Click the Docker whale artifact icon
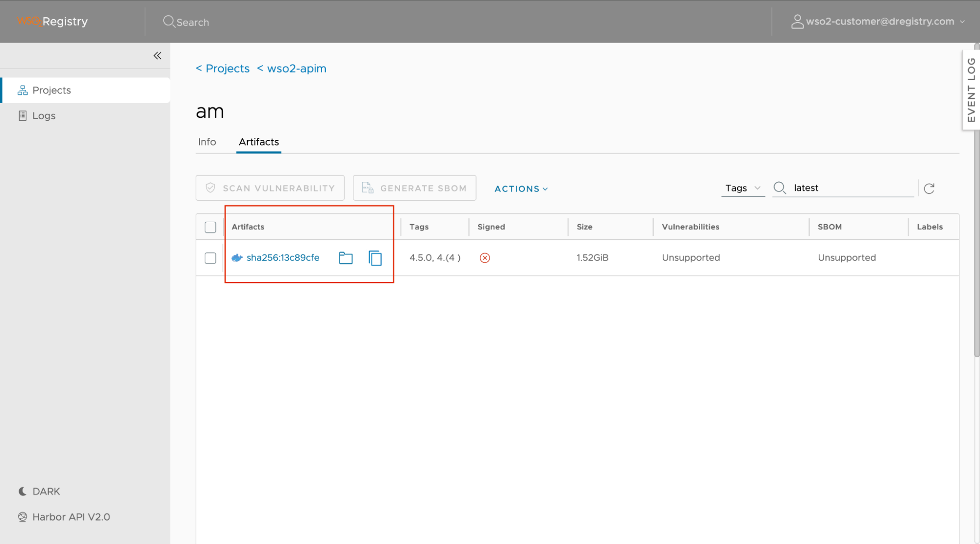This screenshot has height=544, width=980. point(237,258)
